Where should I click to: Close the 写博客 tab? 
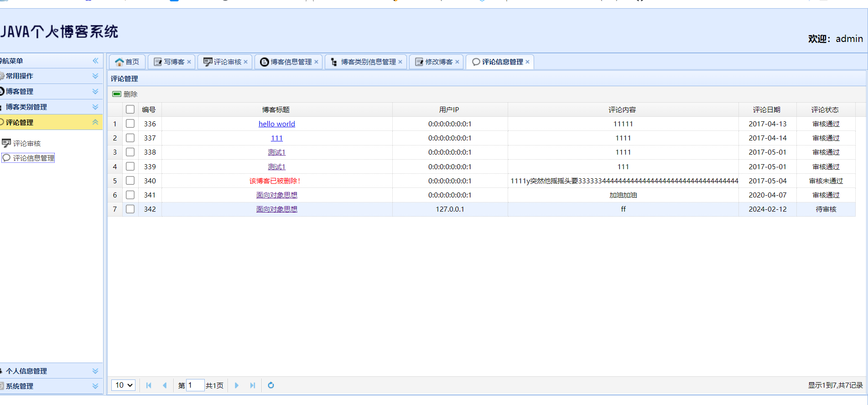(189, 62)
